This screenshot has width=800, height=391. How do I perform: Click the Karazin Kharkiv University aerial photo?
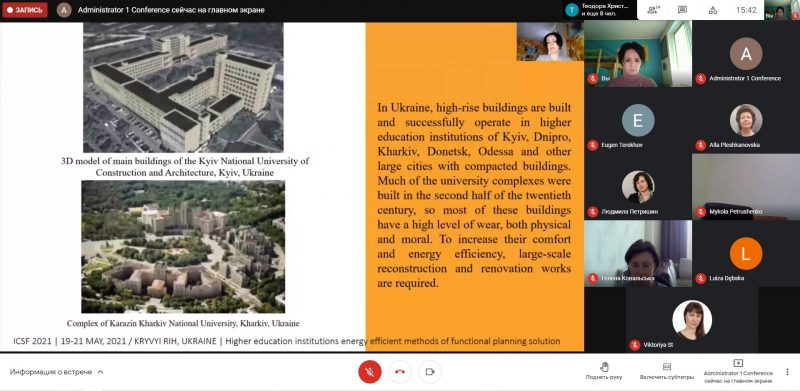tap(183, 247)
